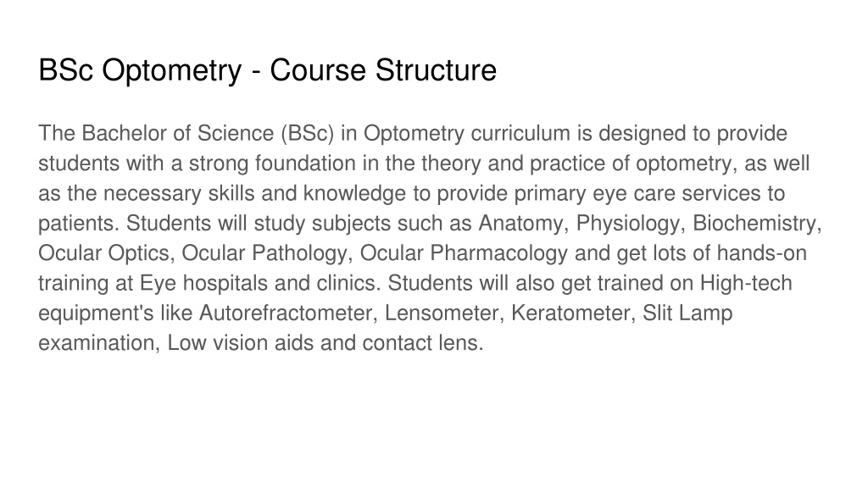The height and width of the screenshot is (488, 868).
Task: Click the word 'Optometry' in first paragraph line
Action: tap(414, 134)
